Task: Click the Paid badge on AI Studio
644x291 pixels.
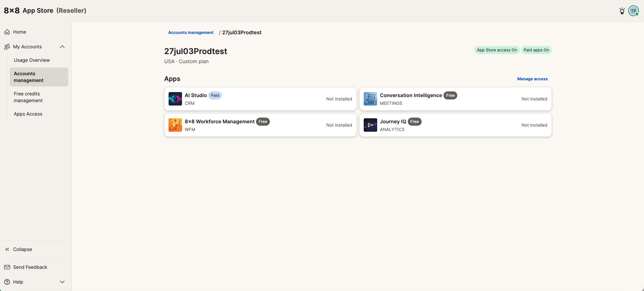Action: coord(215,95)
